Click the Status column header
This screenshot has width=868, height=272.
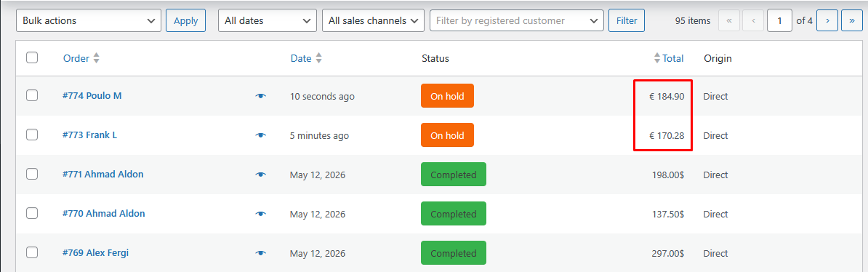point(435,58)
